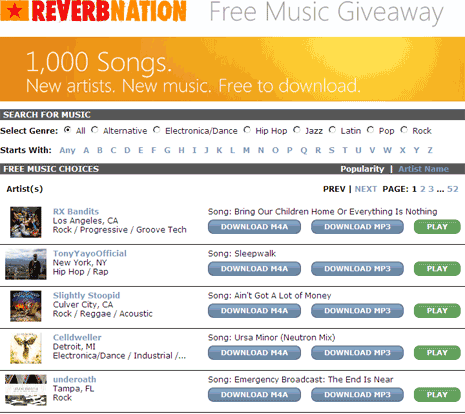Click the Celldweller album artwork
This screenshot has width=465, height=414.
pyautogui.click(x=26, y=348)
